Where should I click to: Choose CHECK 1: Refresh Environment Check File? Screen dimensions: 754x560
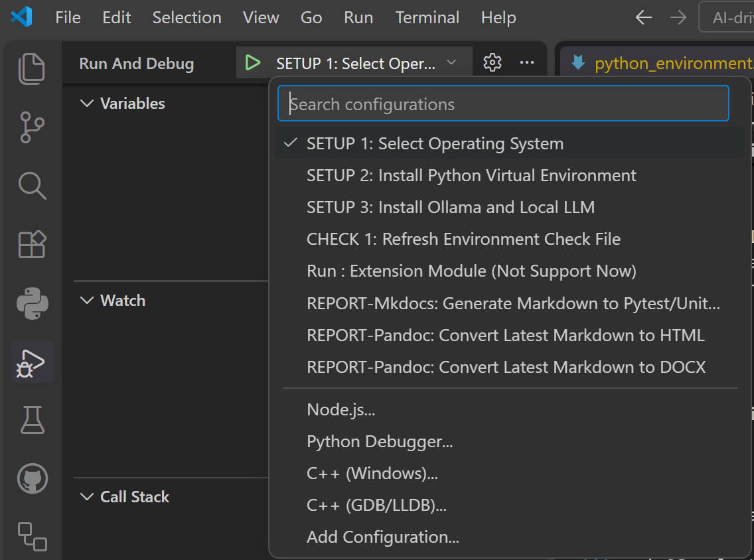[510, 239]
